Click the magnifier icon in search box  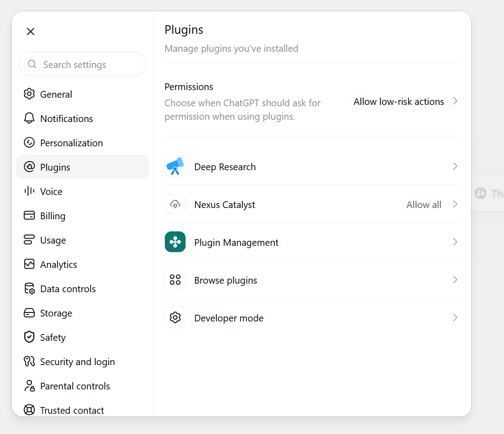pos(32,64)
